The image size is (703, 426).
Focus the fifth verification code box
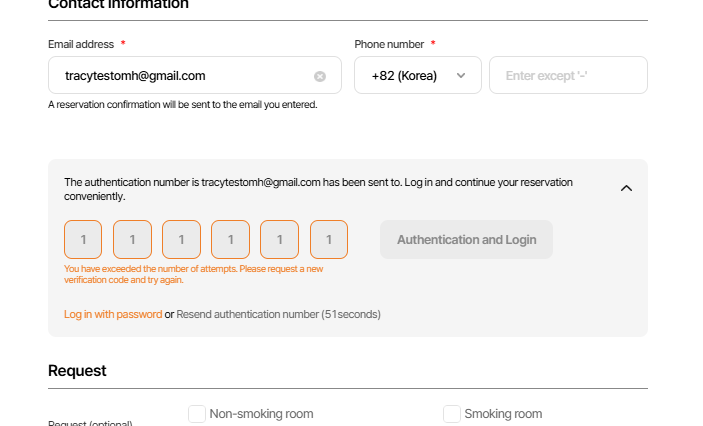(x=279, y=240)
